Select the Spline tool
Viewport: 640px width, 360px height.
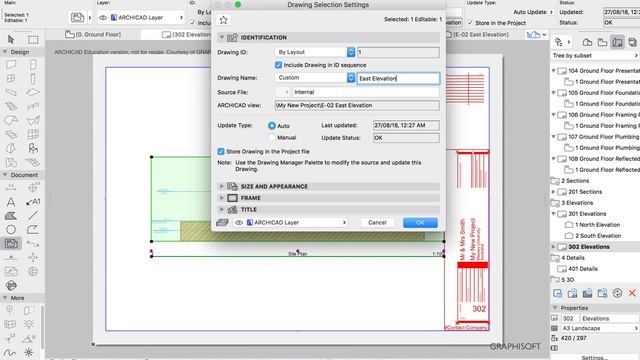point(10,352)
